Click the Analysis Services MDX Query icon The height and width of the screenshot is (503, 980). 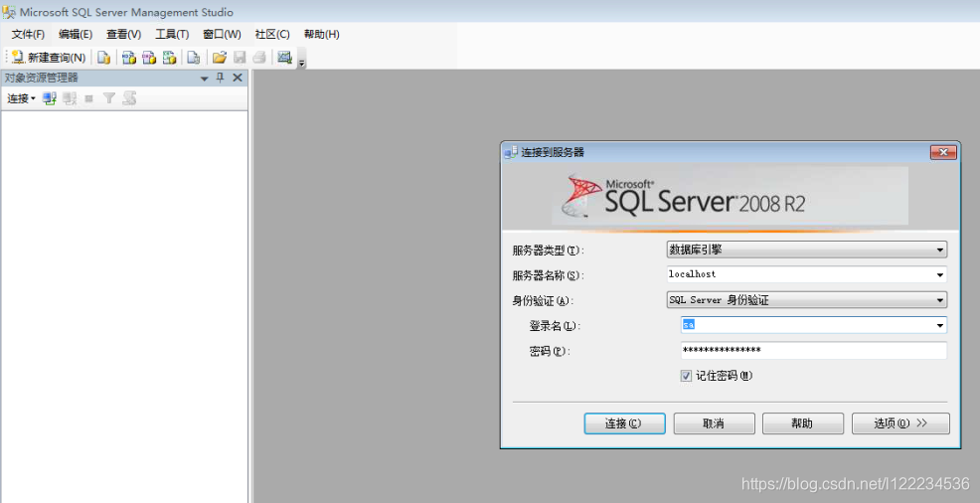pyautogui.click(x=129, y=58)
